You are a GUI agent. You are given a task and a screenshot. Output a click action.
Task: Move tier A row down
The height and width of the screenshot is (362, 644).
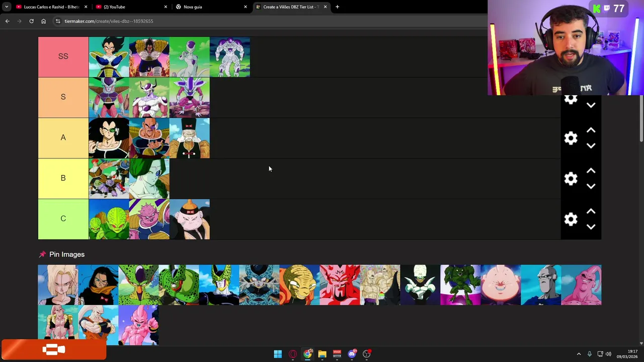(x=591, y=146)
